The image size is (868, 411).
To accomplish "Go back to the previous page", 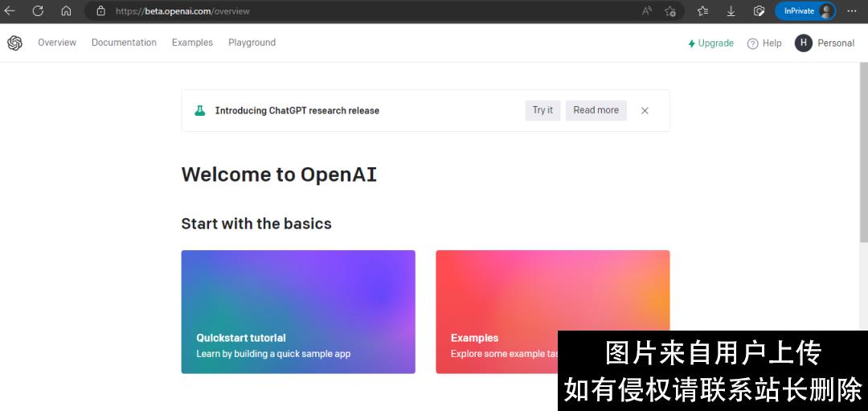I will tap(10, 11).
